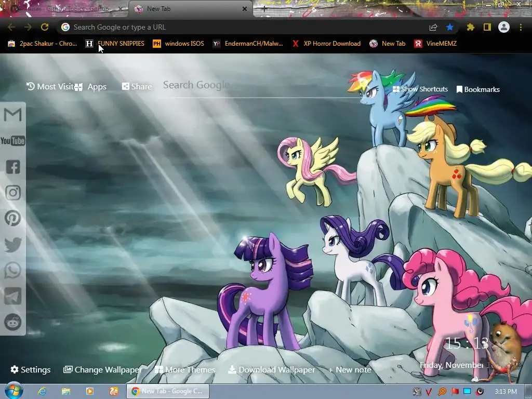Click the Share button on page

137,87
